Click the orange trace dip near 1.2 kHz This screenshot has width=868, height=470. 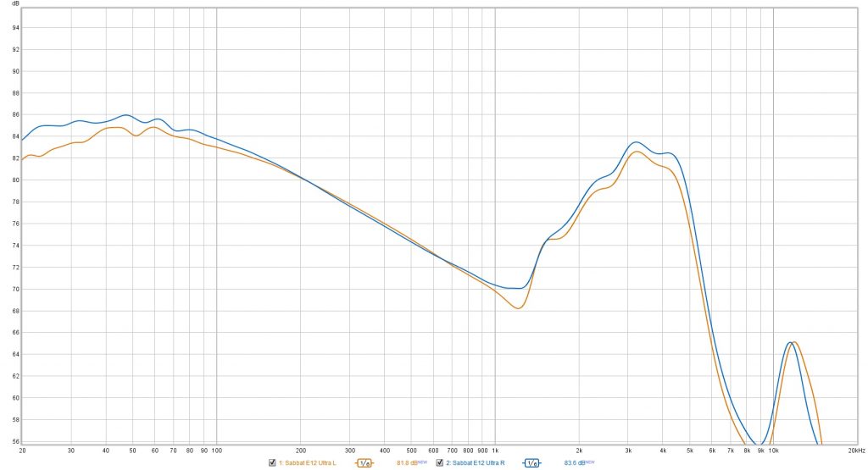tap(517, 308)
